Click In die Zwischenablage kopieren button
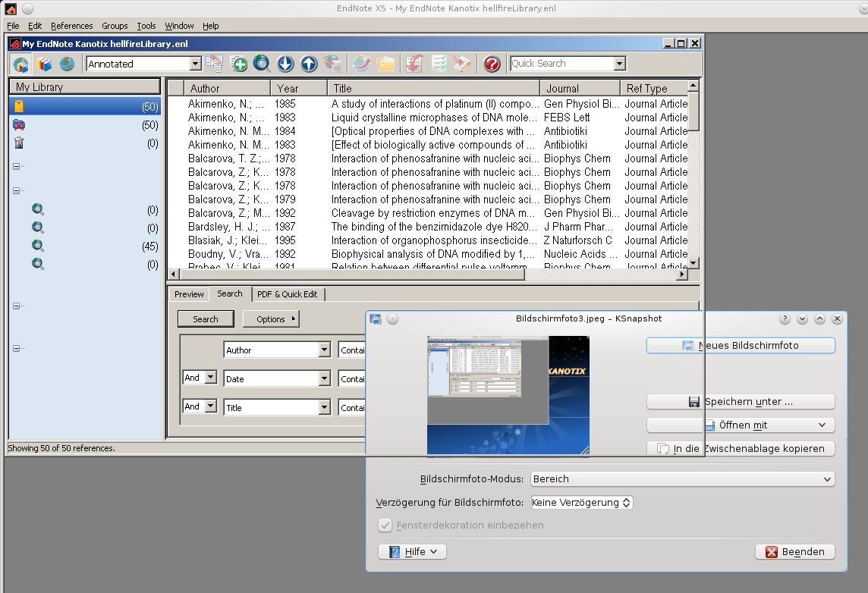The width and height of the screenshot is (868, 593). [x=741, y=449]
